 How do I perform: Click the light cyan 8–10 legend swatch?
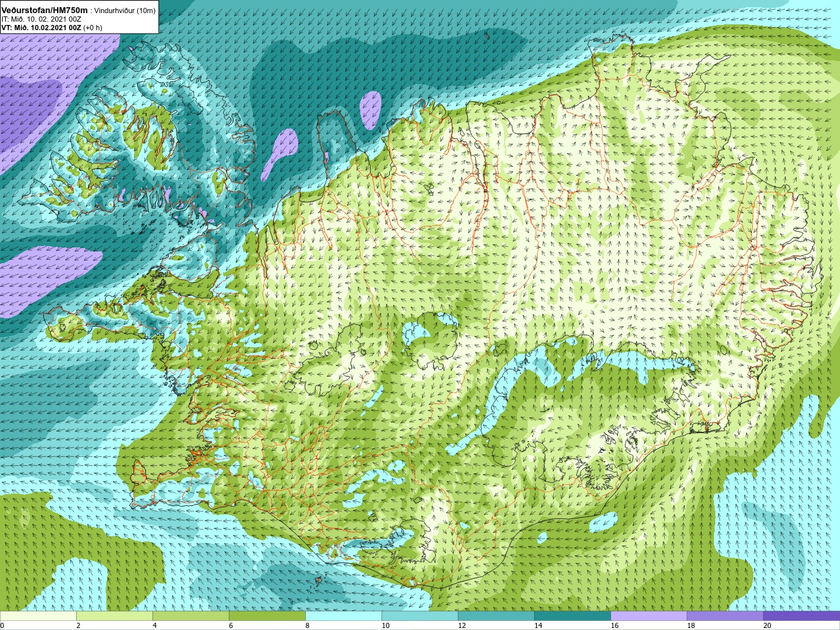(x=343, y=616)
